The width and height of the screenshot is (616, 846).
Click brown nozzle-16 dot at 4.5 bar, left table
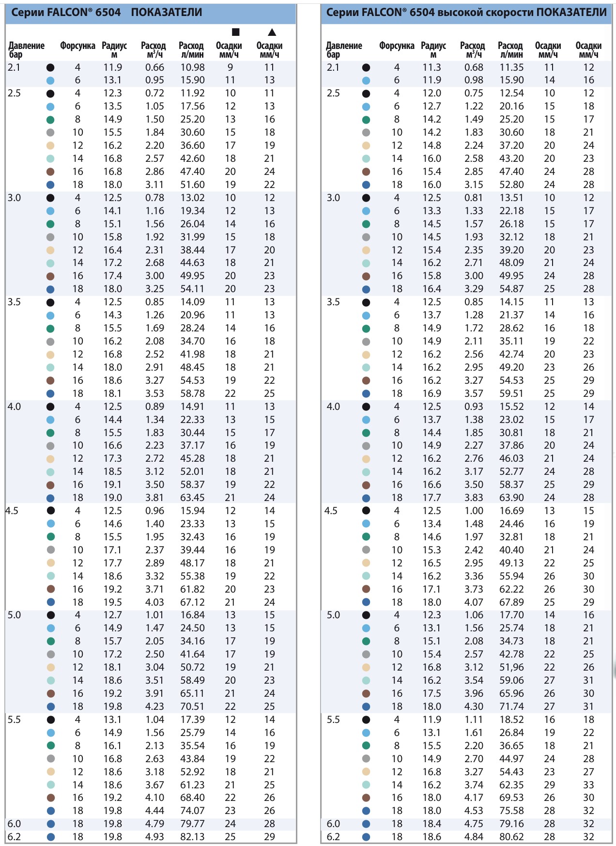50,589
